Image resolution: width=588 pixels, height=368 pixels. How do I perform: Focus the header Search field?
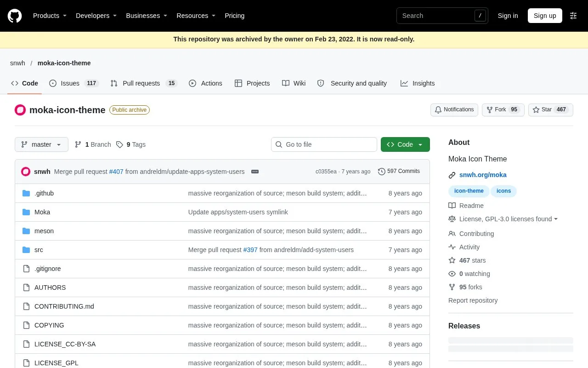coord(442,16)
